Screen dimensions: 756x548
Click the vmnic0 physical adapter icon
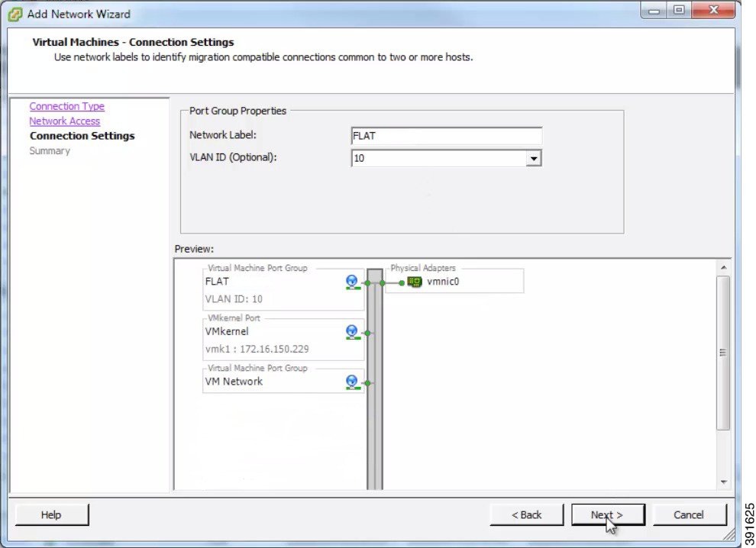[415, 282]
